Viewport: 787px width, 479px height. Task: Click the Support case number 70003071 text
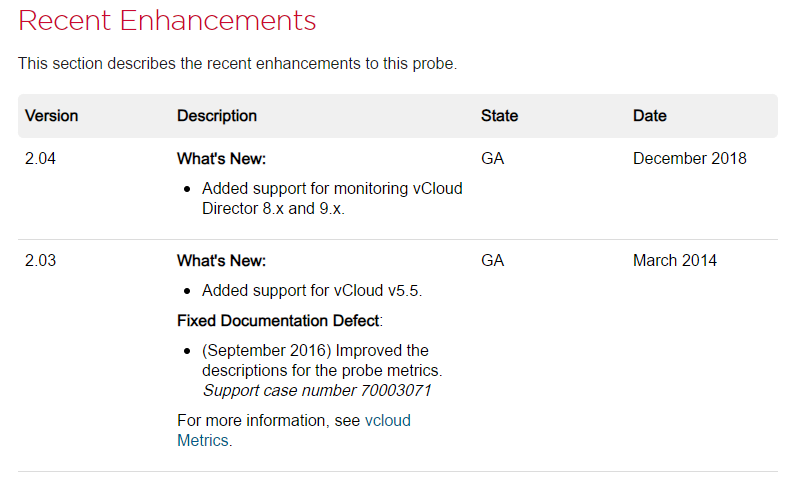click(317, 390)
